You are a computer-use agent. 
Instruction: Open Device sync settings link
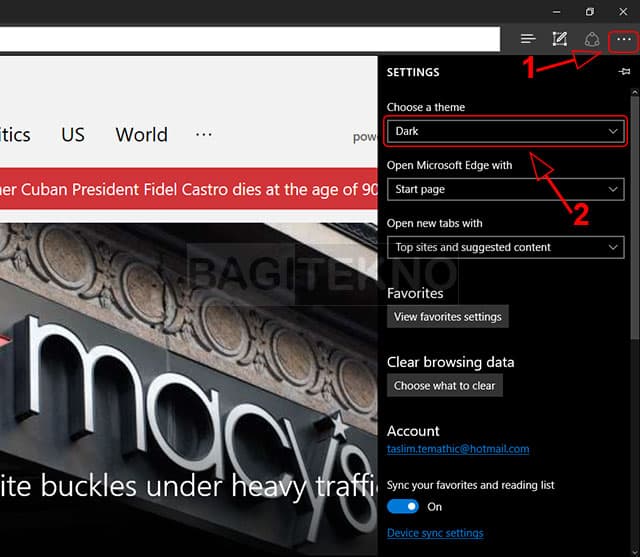(435, 533)
